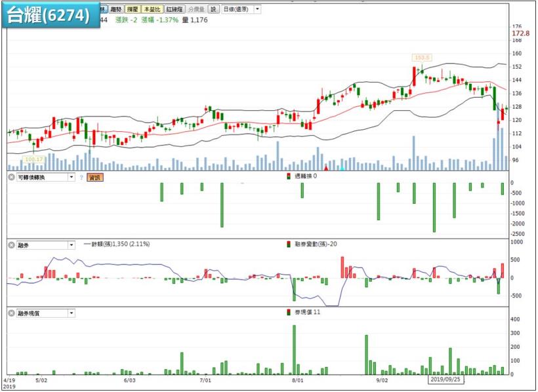Toggle the 紅綠燈 indicator button
Screen dimensions: 538x392
pos(175,10)
